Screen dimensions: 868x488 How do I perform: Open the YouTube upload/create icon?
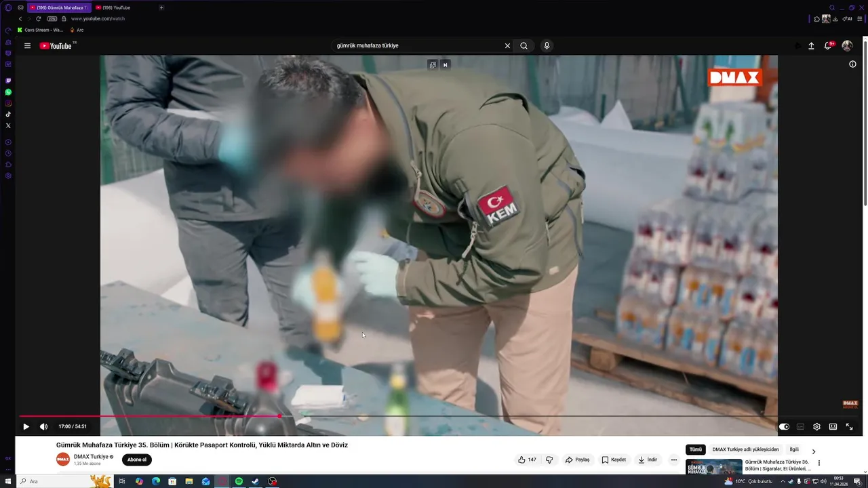(x=811, y=46)
